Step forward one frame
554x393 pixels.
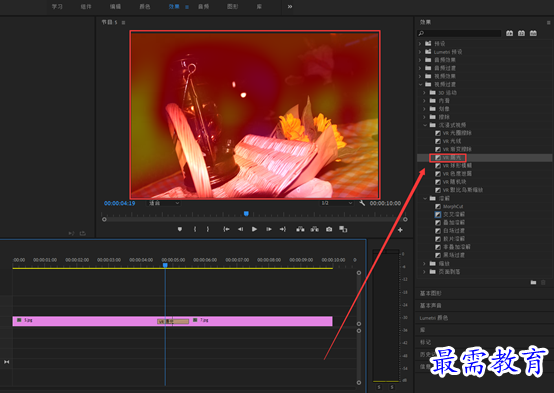tap(269, 229)
